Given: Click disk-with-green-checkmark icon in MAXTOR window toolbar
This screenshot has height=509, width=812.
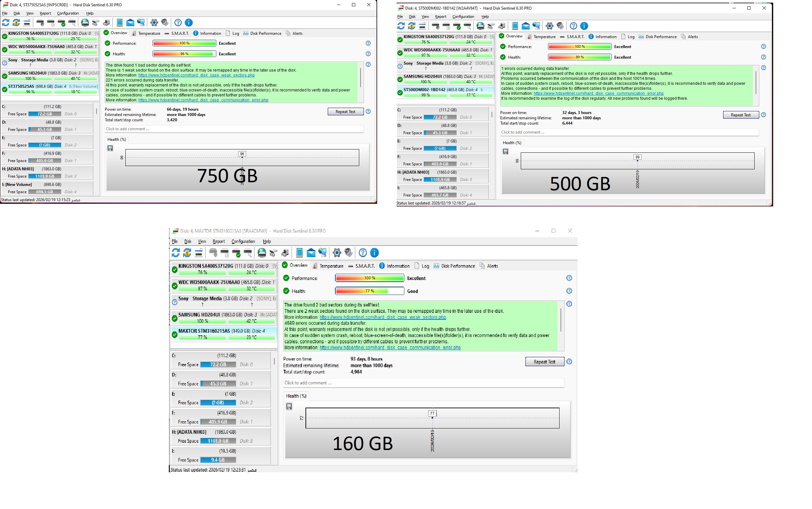Looking at the screenshot, I should click(x=236, y=253).
